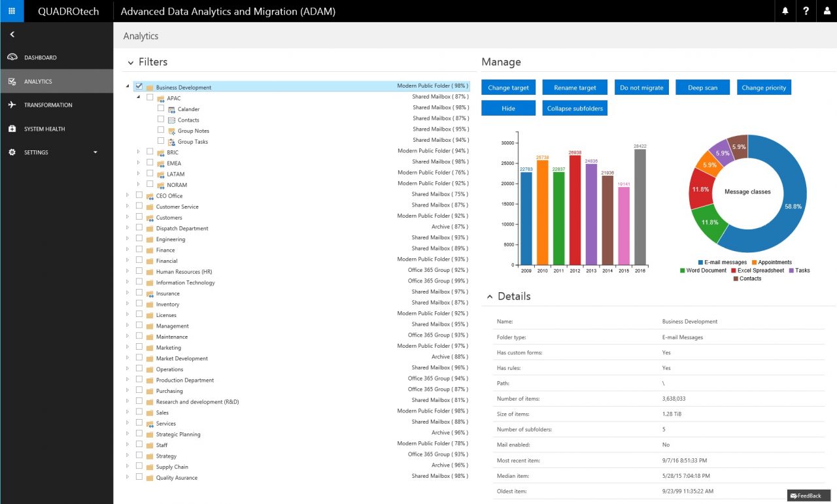Click the NORAM folder icon
This screenshot has width=837, height=504.
click(x=160, y=185)
